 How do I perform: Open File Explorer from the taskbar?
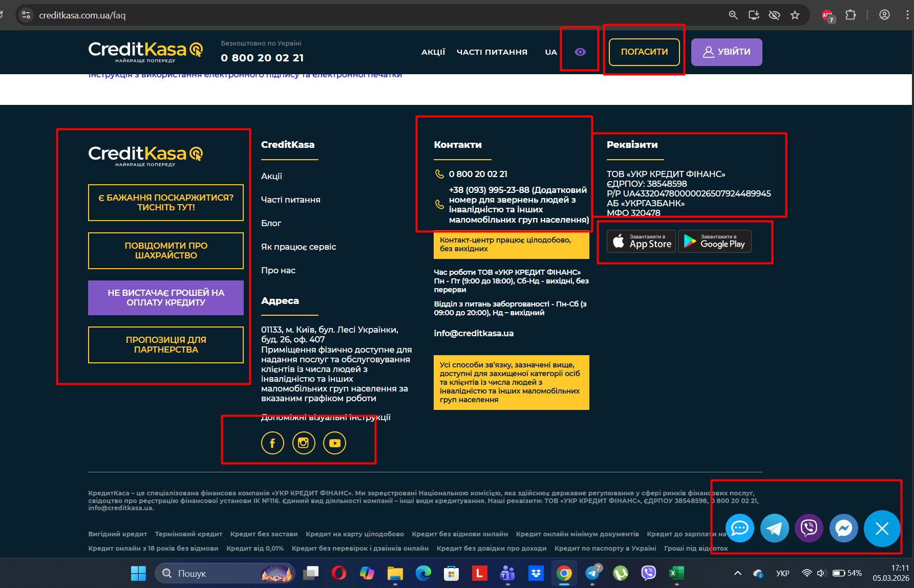(395, 573)
